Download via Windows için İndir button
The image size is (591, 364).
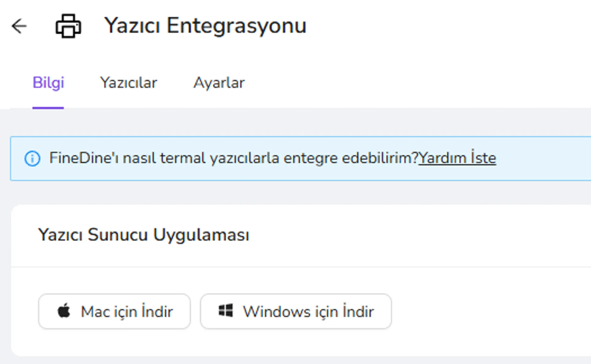296,311
